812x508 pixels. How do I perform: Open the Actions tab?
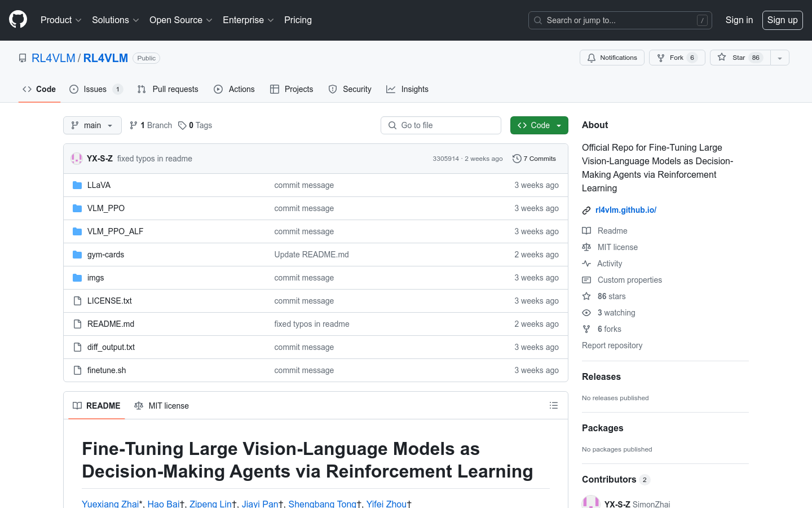click(234, 89)
